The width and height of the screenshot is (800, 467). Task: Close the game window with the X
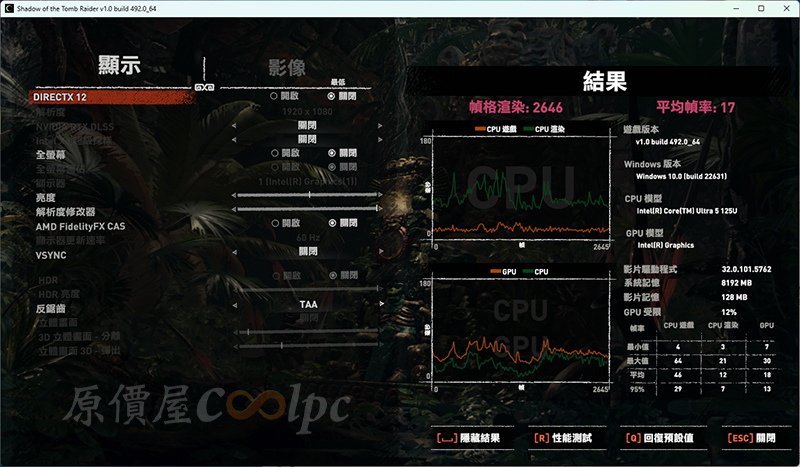[786, 9]
